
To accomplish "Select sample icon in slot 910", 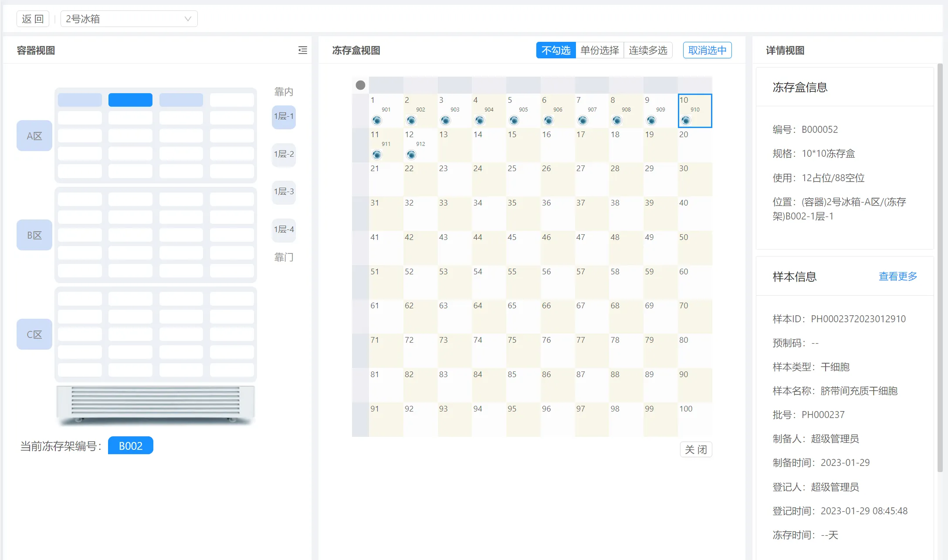I will 686,120.
